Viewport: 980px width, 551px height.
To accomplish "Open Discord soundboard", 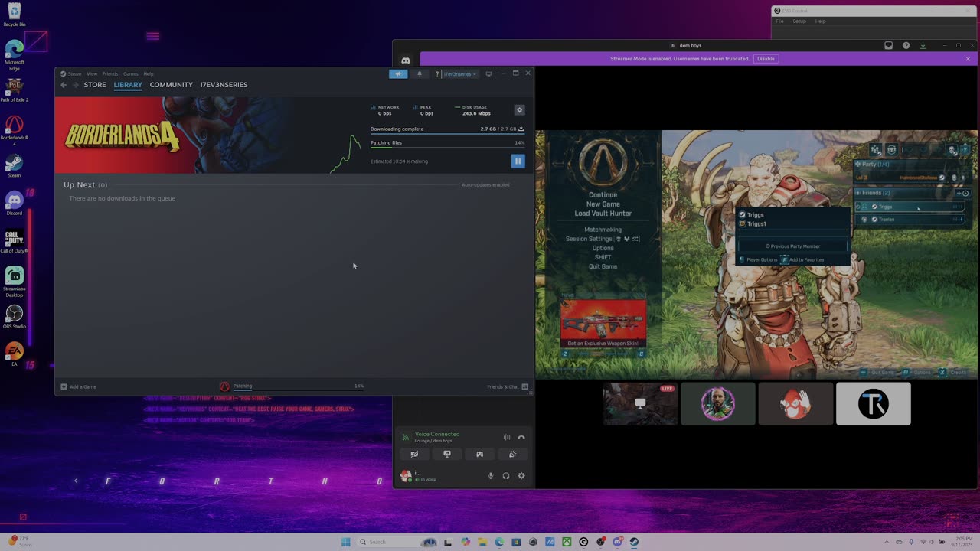I will 512,454.
